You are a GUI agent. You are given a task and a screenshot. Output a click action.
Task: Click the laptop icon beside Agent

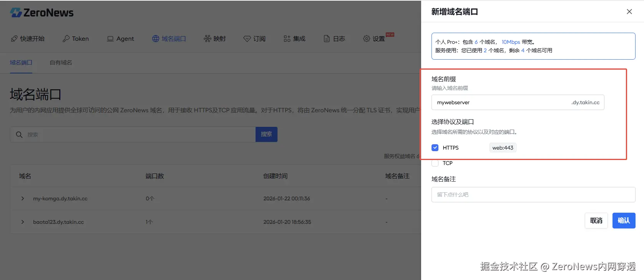(110, 38)
